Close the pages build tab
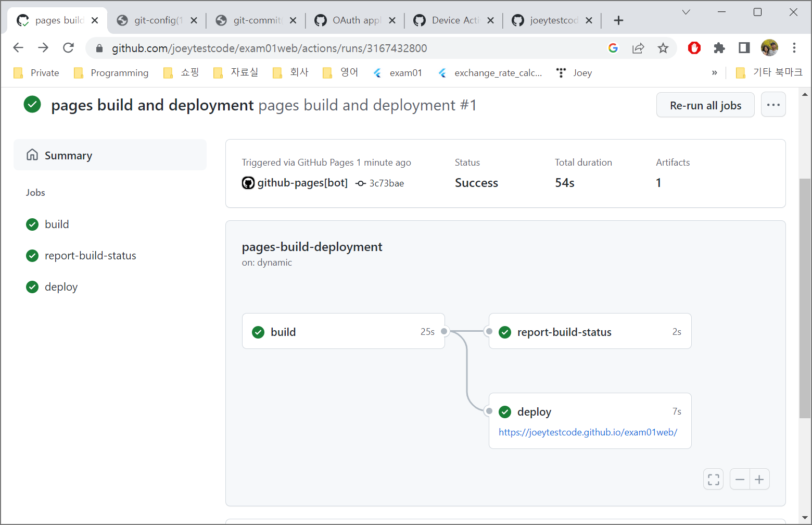Image resolution: width=812 pixels, height=525 pixels. click(95, 20)
